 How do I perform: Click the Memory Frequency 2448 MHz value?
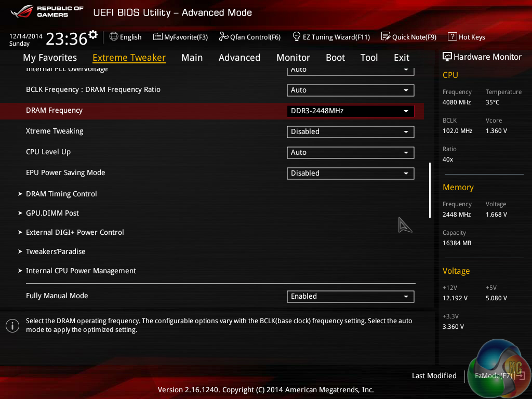click(x=456, y=215)
